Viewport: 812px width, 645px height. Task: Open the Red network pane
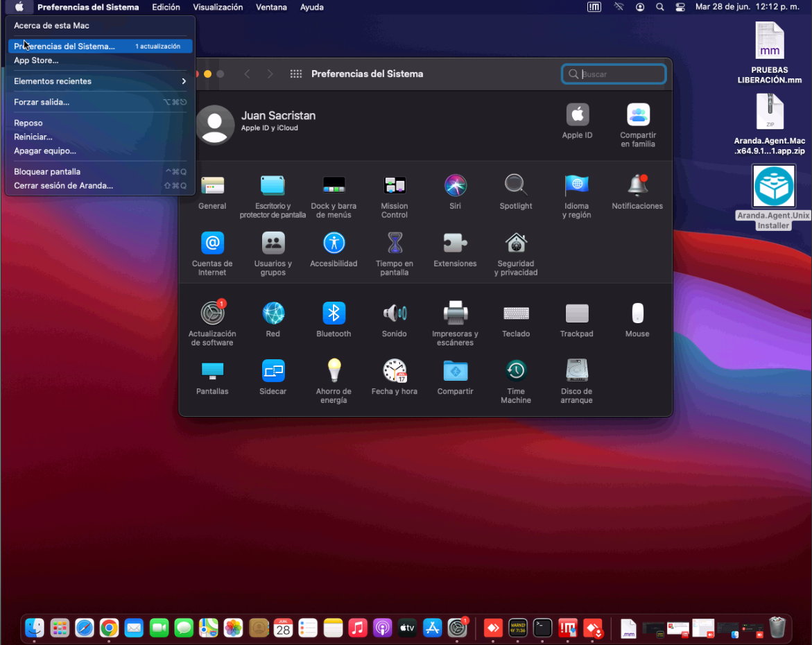coord(273,313)
